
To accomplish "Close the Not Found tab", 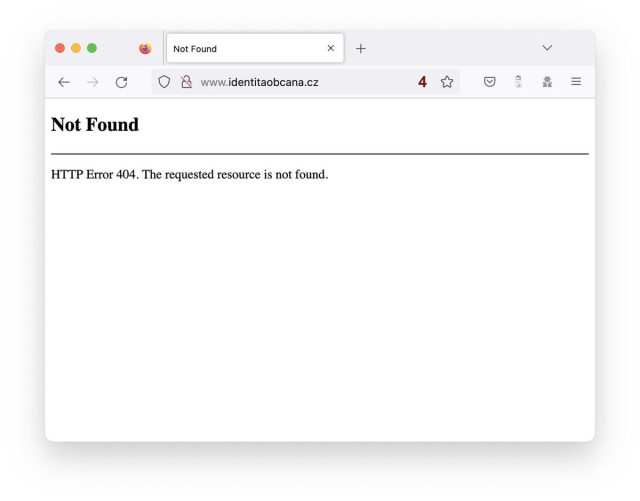I will 331,48.
